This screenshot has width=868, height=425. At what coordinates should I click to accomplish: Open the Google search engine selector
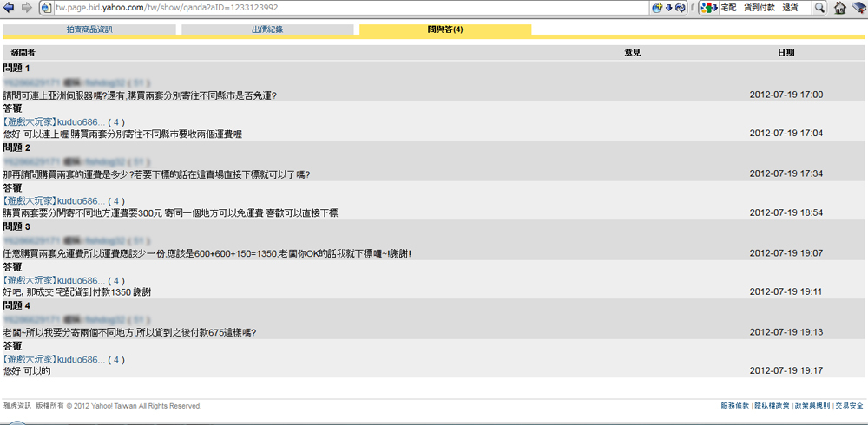click(x=709, y=8)
